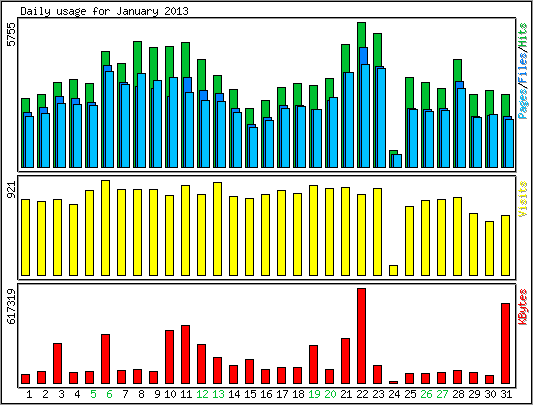
Task: Click the 617319 KBytes scale label
Action: (x=12, y=306)
